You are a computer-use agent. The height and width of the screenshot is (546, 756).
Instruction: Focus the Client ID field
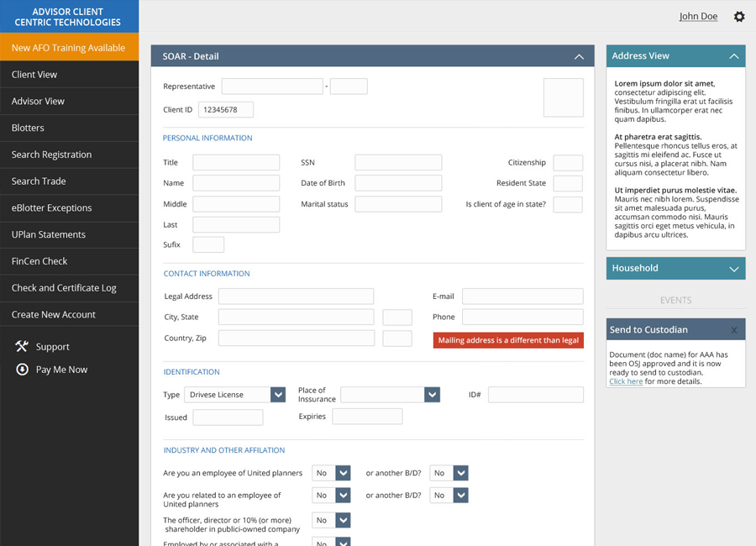click(x=225, y=110)
